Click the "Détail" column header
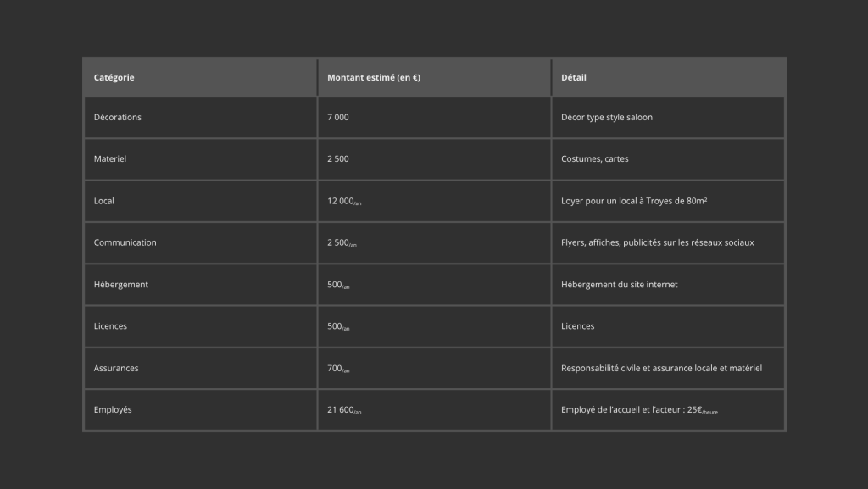Image resolution: width=868 pixels, height=489 pixels. (574, 77)
